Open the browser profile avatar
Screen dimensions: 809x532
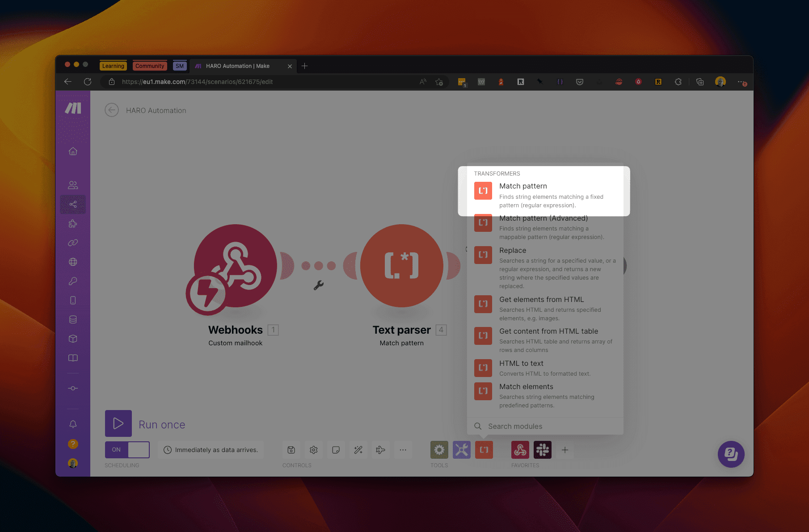point(720,82)
